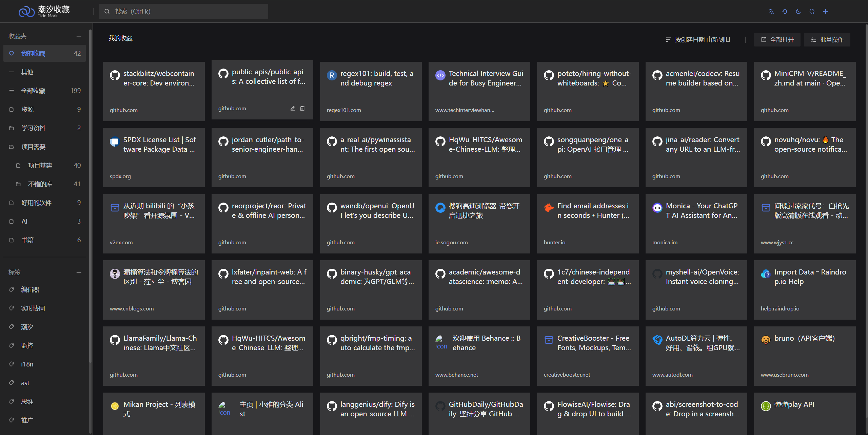
Task: Select the 编辑器 tag
Action: (30, 289)
